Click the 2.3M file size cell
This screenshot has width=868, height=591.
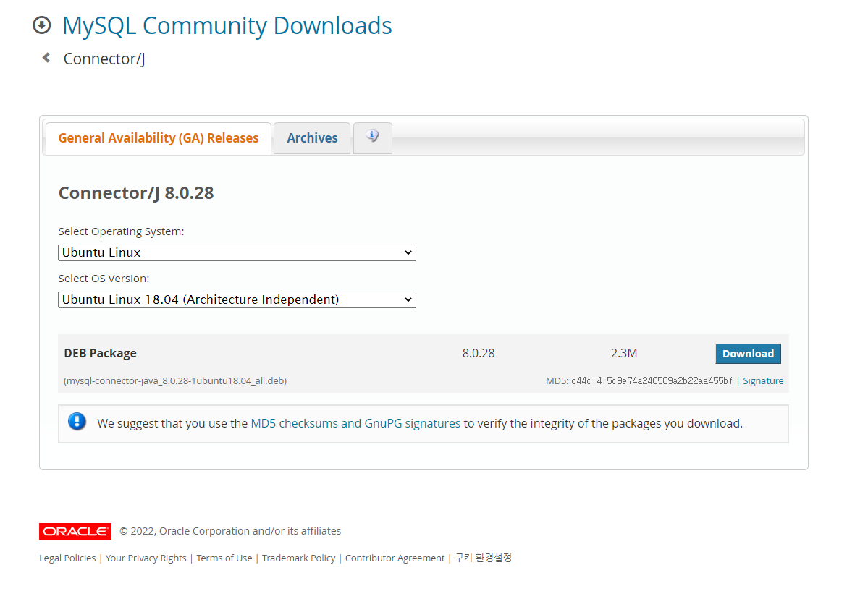pos(624,353)
